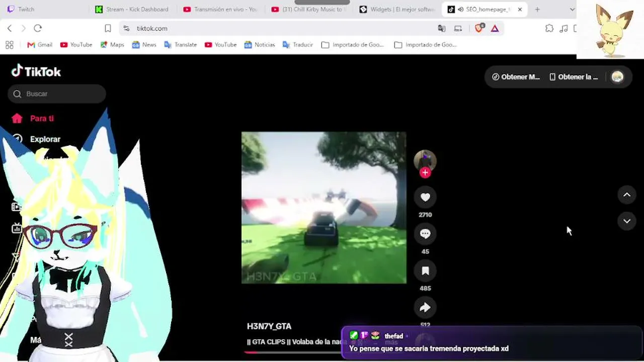
Task: Open the Translate bookmark
Action: pyautogui.click(x=181, y=45)
